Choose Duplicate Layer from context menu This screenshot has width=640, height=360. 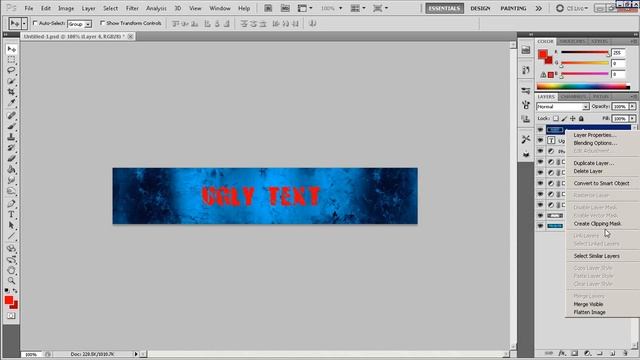point(593,163)
